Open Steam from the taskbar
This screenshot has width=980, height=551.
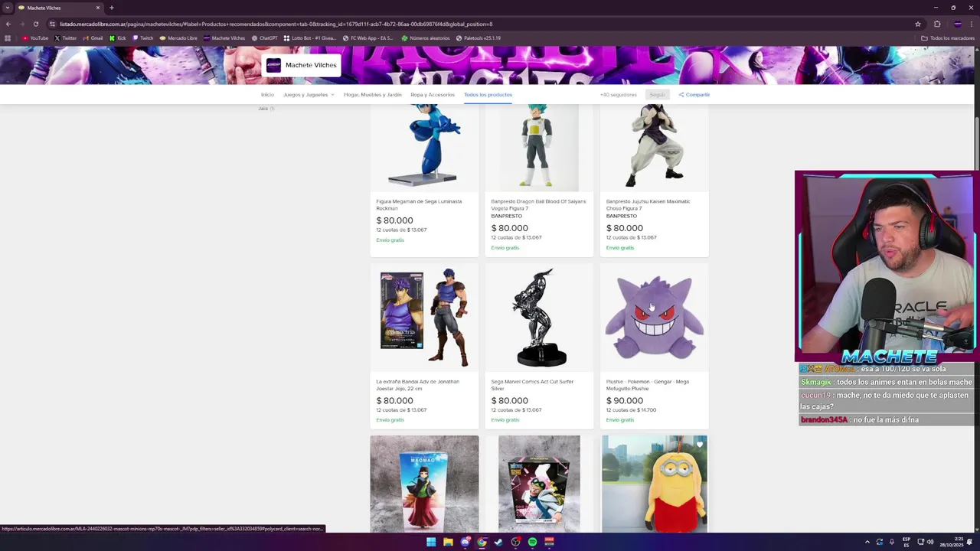pos(498,542)
